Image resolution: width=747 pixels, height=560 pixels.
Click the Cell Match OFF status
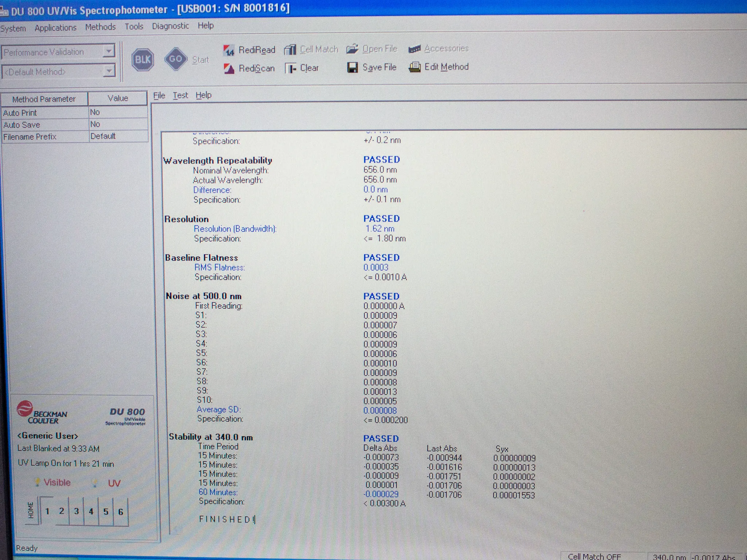coord(594,556)
